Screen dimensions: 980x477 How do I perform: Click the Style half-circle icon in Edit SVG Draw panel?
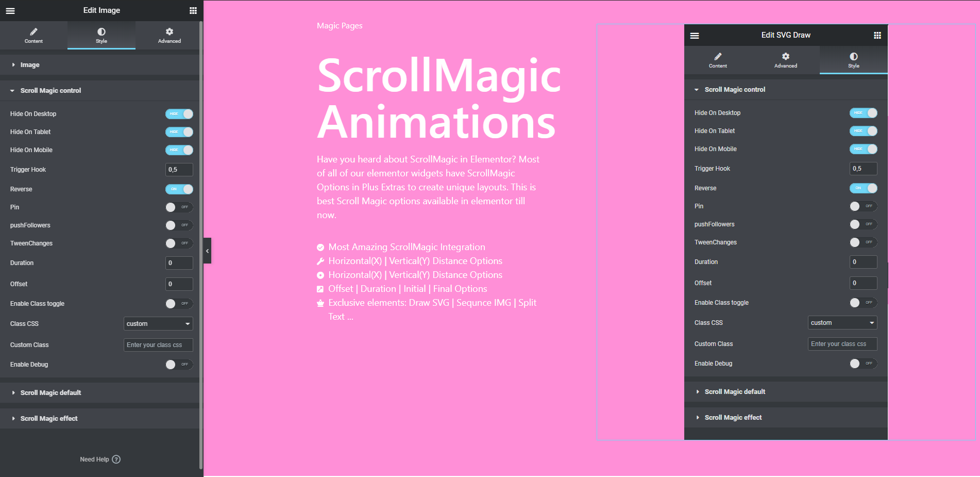(x=854, y=57)
